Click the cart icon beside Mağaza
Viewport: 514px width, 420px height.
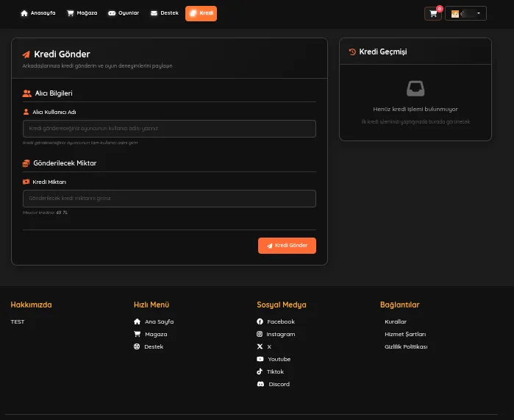[x=70, y=13]
